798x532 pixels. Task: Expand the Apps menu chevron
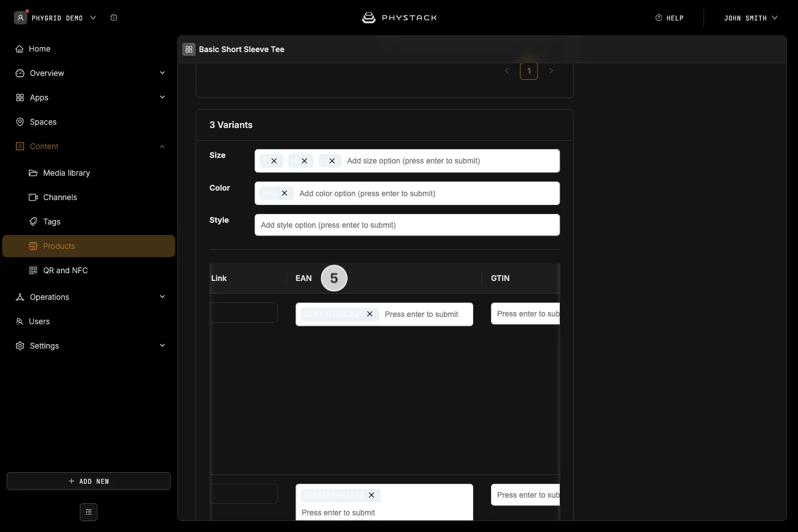(162, 97)
